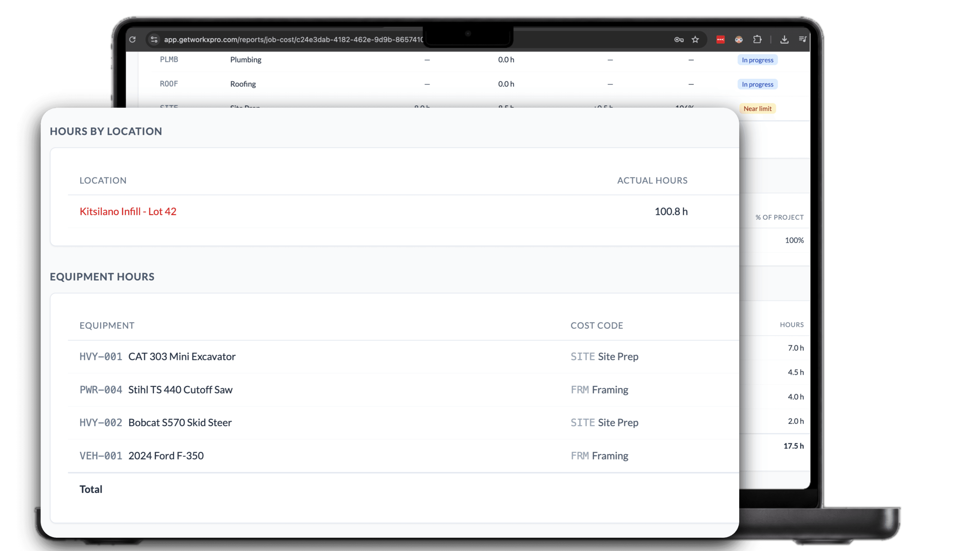980x551 pixels.
Task: Click the password key icon in address bar
Action: [679, 40]
